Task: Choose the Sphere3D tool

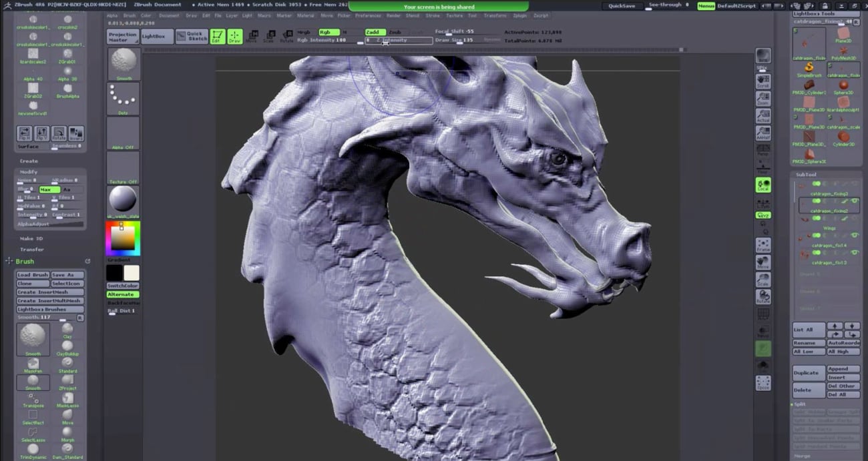Action: tap(843, 87)
